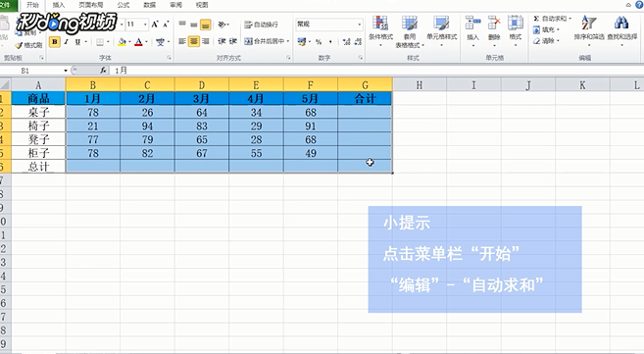Click the Increase Indent icon
Screen dimensions: 644x354
(233, 41)
